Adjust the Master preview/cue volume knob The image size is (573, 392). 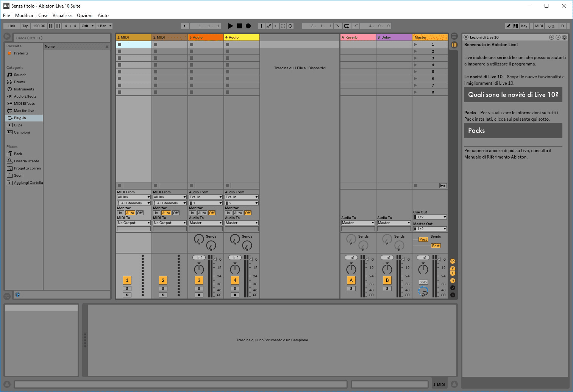(x=423, y=291)
